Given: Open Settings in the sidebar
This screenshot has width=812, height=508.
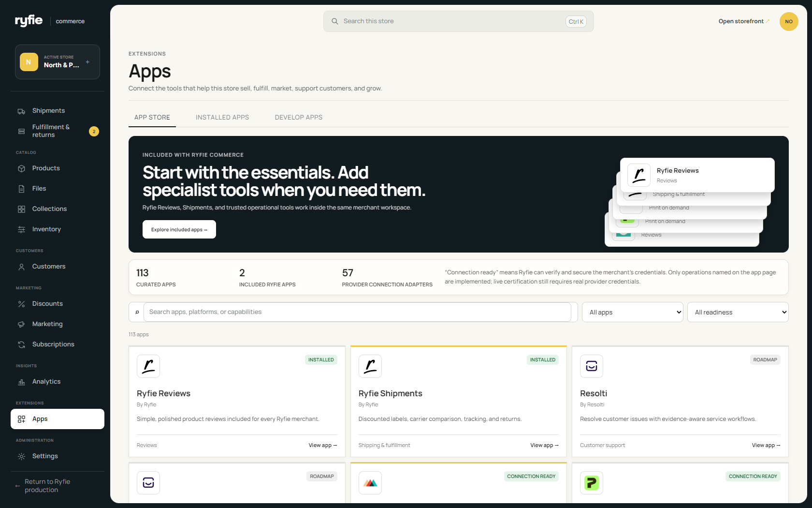Looking at the screenshot, I should 58,456.
